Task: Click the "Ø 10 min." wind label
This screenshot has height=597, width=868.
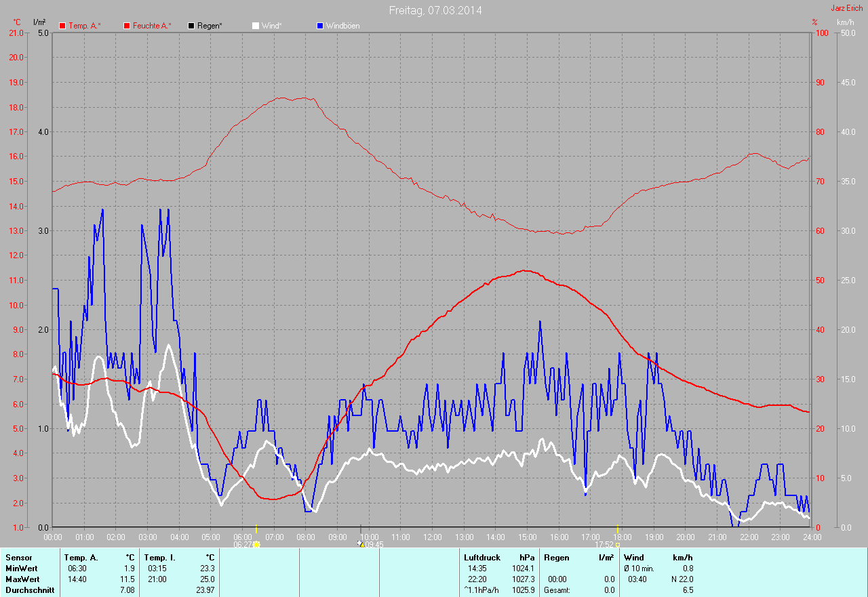Action: [639, 569]
